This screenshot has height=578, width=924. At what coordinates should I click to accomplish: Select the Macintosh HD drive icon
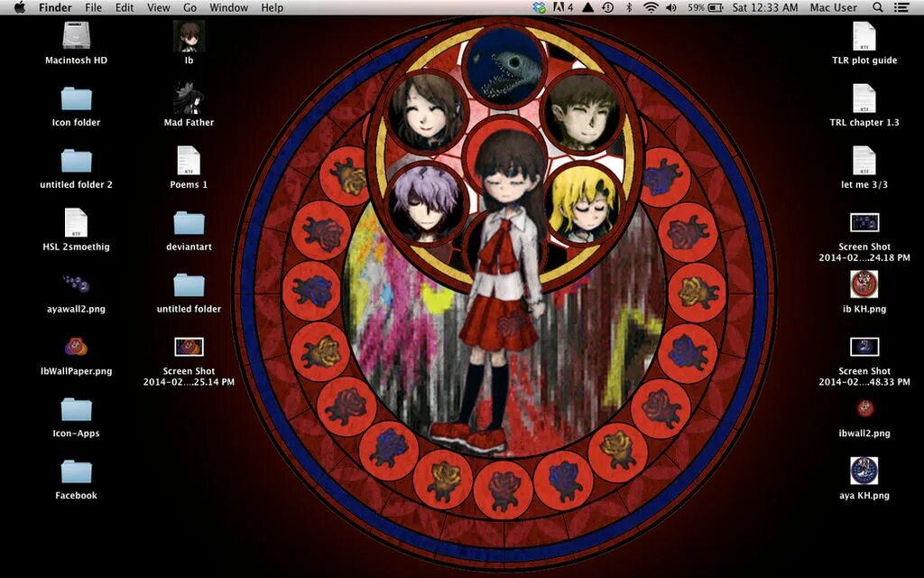click(76, 35)
